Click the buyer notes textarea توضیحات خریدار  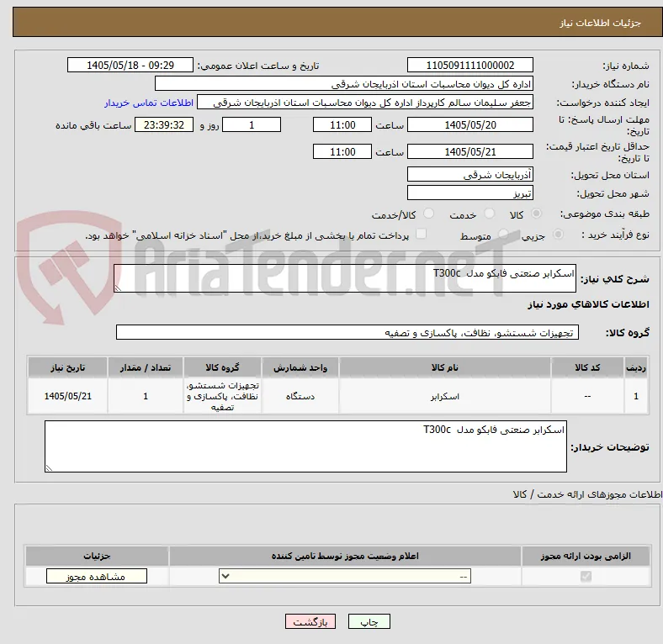click(305, 446)
